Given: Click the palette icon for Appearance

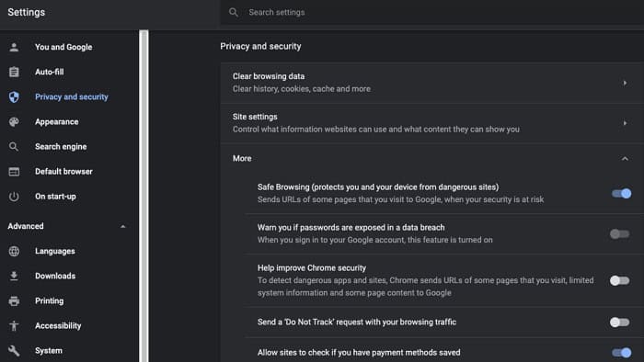Looking at the screenshot, I should pyautogui.click(x=14, y=122).
